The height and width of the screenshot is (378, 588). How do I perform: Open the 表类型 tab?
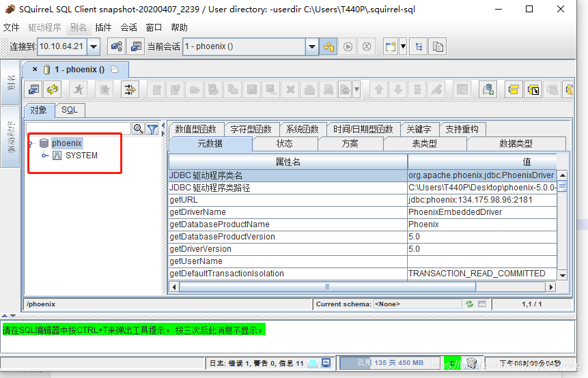point(425,143)
